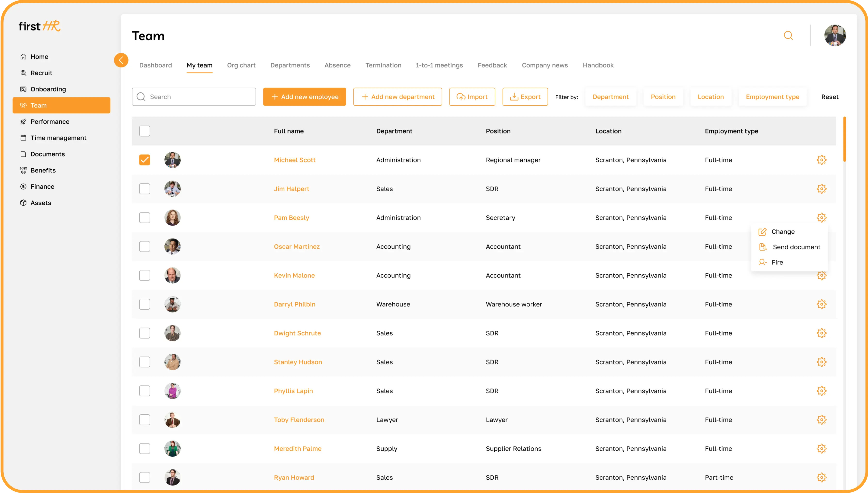868x493 pixels.
Task: Click the gear icon for Toby Flenderson
Action: pos(821,419)
